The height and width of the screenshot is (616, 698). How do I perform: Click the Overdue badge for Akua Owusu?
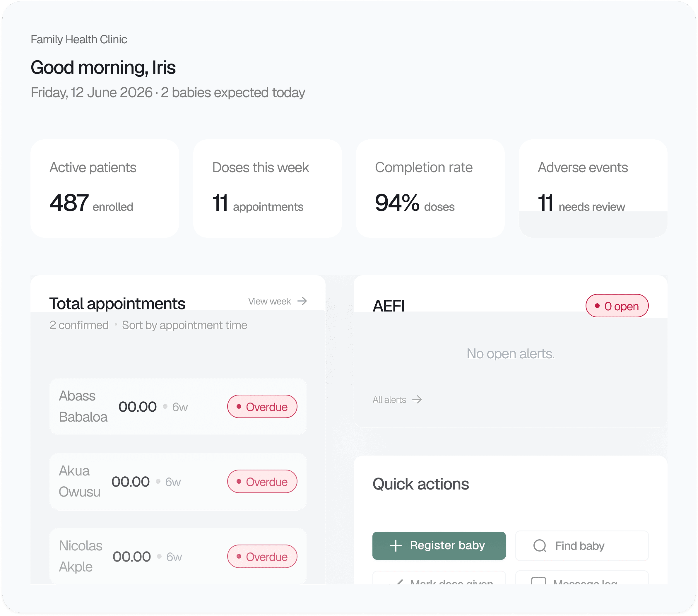262,481
